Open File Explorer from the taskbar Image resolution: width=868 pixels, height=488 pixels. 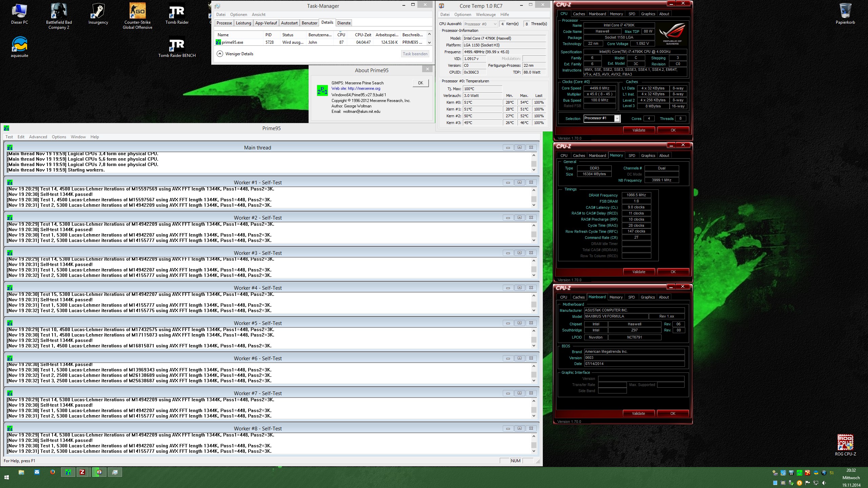21,472
